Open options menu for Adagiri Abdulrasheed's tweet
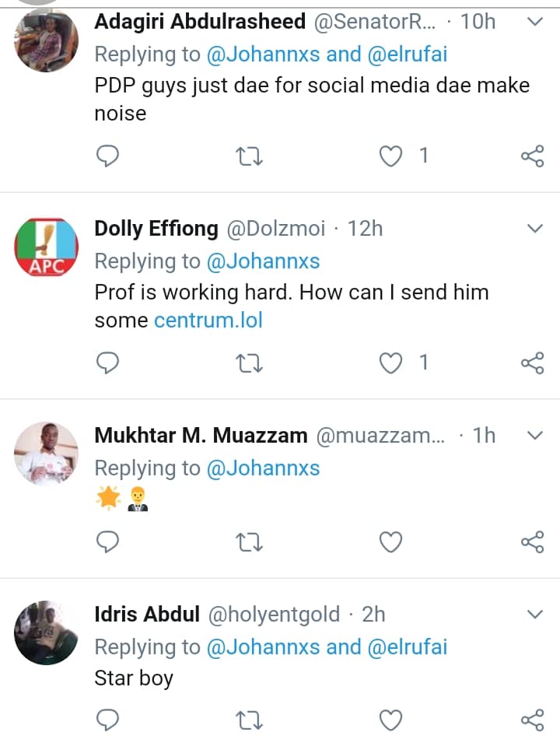This screenshot has width=560, height=743. point(534,22)
